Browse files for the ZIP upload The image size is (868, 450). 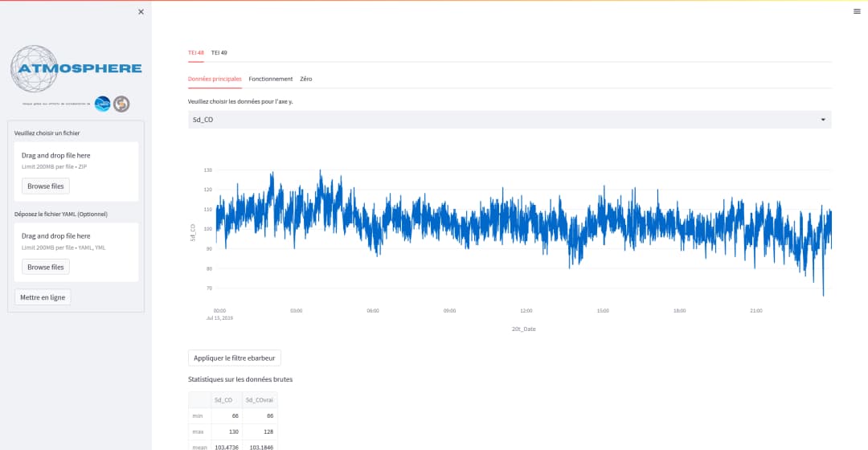[x=45, y=186]
